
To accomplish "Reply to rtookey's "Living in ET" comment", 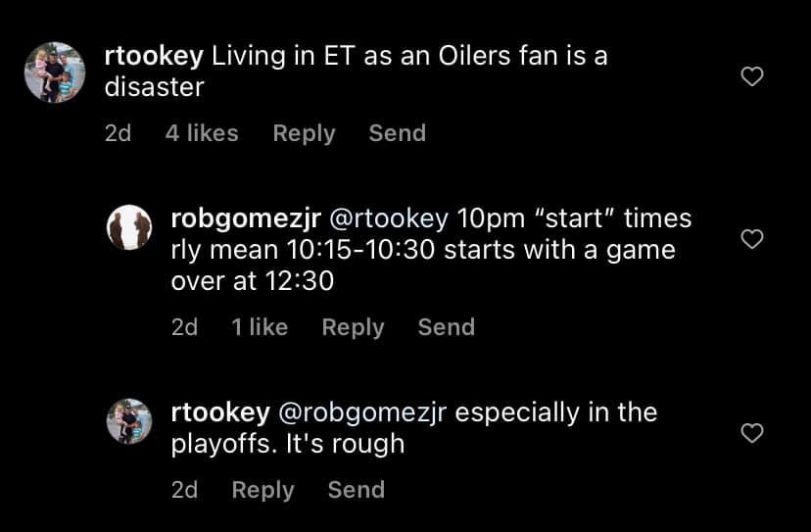I will (304, 133).
